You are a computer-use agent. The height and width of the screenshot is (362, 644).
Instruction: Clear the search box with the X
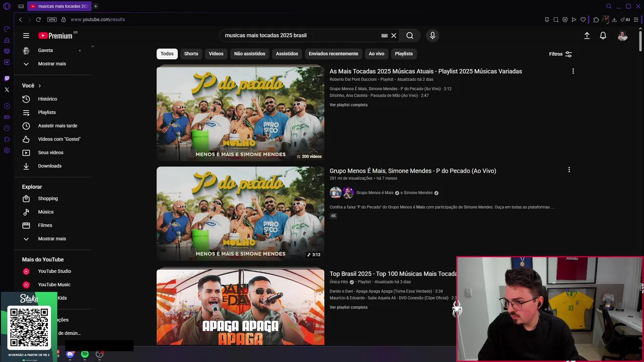tap(394, 36)
